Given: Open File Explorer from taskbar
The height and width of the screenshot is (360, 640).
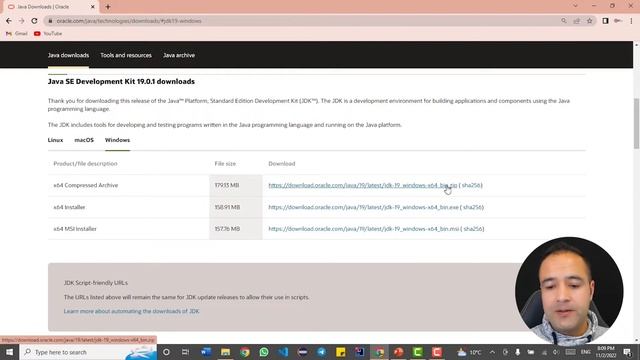Looking at the screenshot, I should 225,352.
